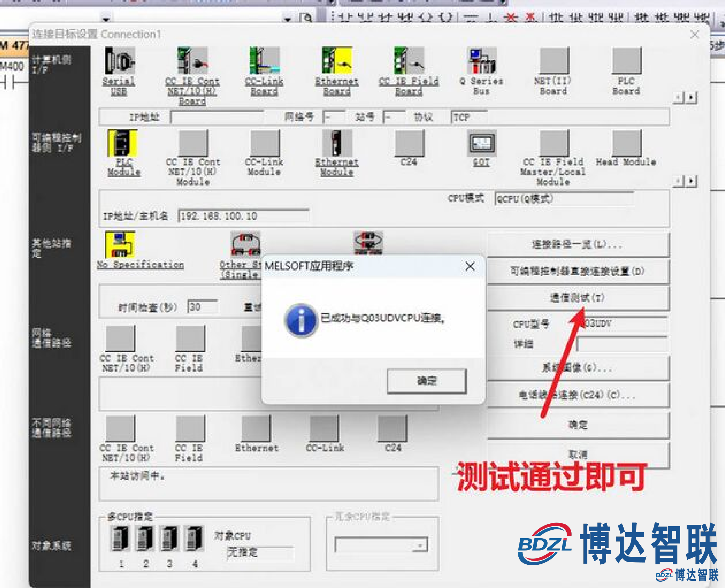
Task: Close the 连接目标设置 Connection1 dialog
Action: [694, 34]
